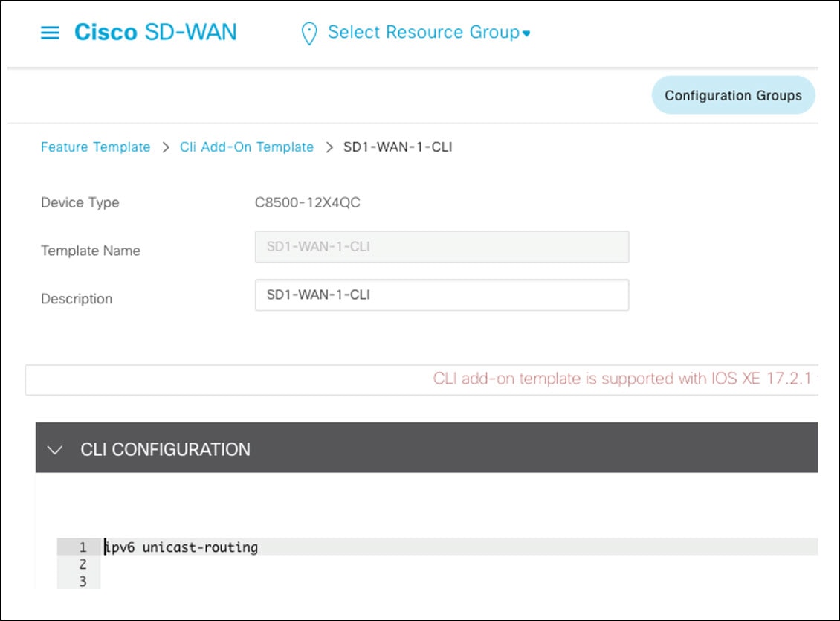Open the Select Resource Group dropdown
Image resolution: width=840 pixels, height=621 pixels.
[429, 32]
